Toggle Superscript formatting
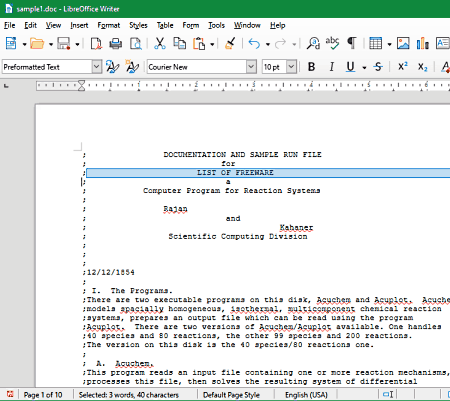The height and width of the screenshot is (401, 450). [x=403, y=67]
